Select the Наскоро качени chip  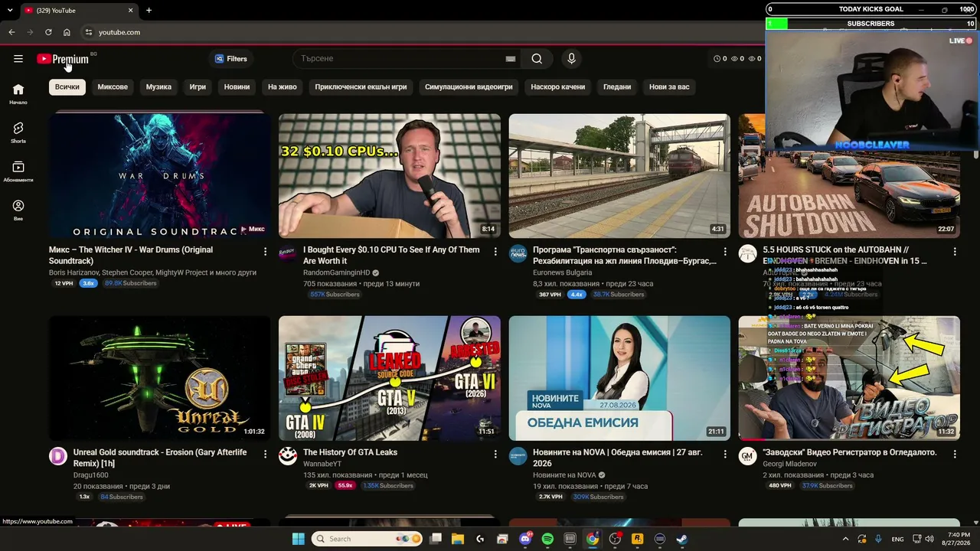(x=558, y=87)
